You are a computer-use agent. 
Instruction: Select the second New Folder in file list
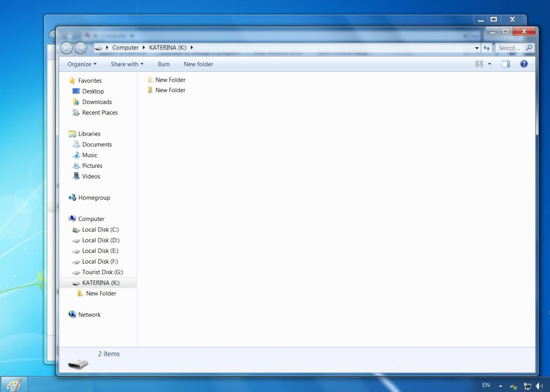(166, 90)
